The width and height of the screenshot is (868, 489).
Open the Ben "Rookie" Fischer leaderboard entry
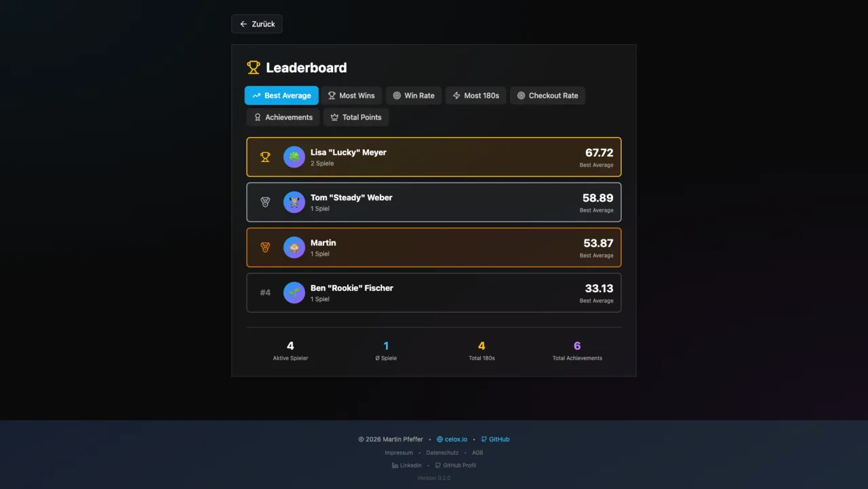(434, 293)
